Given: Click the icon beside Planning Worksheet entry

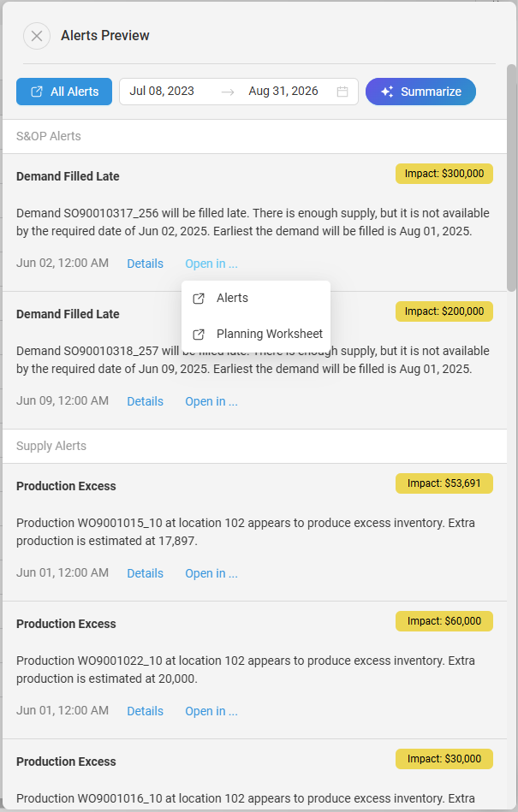Looking at the screenshot, I should click(199, 335).
